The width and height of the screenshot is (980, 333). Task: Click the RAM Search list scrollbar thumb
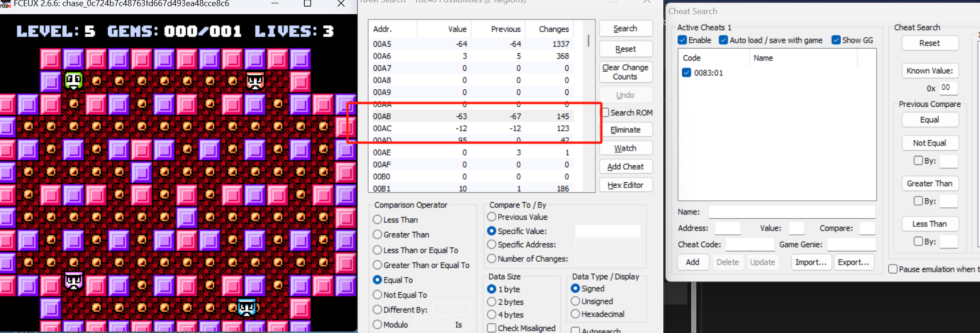589,41
